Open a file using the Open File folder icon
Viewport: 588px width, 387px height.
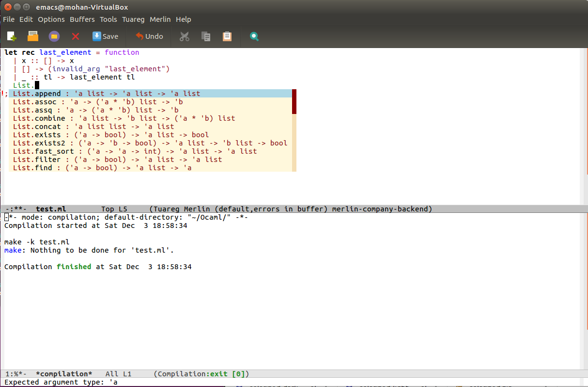tap(32, 36)
